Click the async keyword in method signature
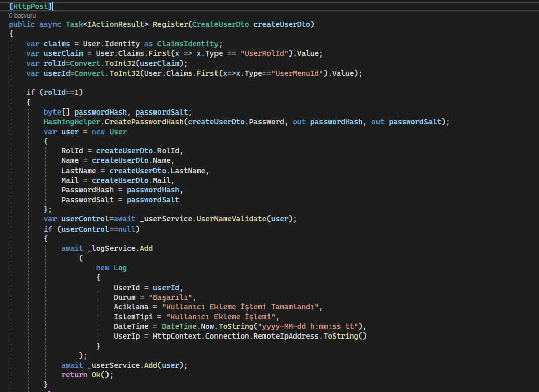Image resolution: width=539 pixels, height=392 pixels. coord(50,24)
